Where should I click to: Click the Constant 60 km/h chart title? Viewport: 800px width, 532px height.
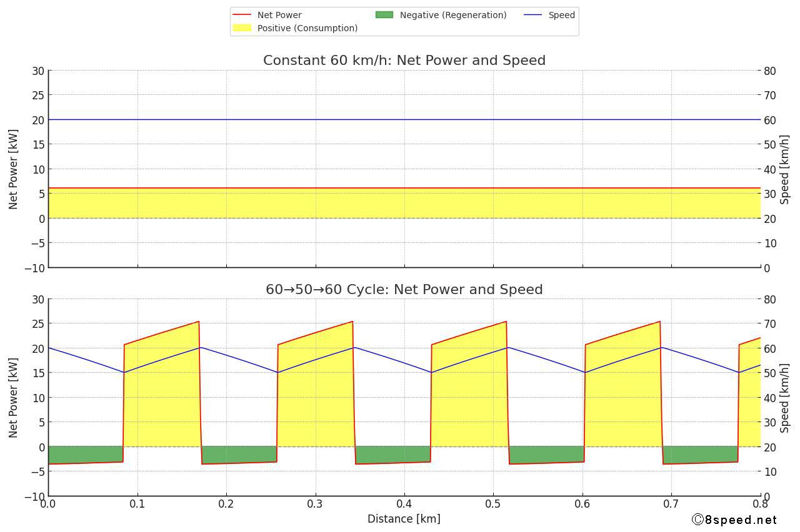(x=404, y=61)
